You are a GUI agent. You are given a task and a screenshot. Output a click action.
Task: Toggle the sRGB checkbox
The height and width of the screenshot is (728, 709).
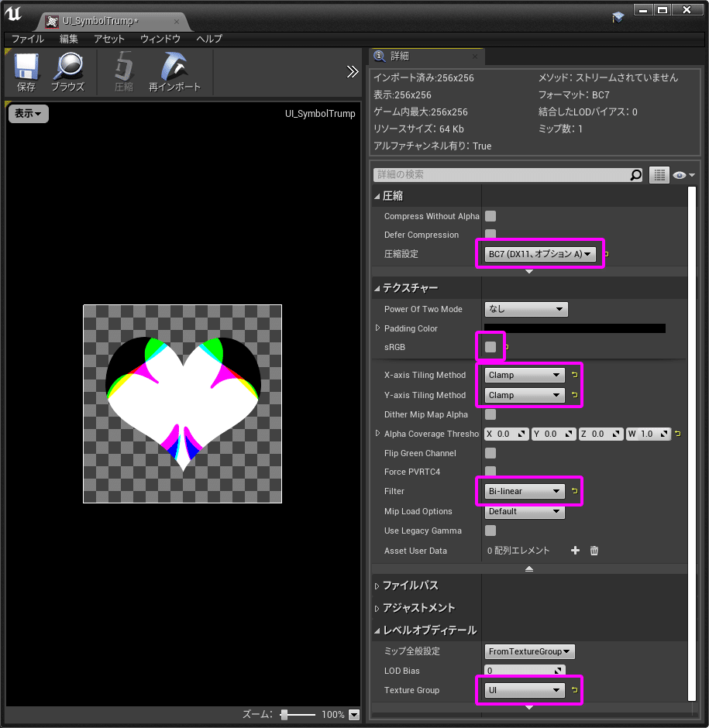click(490, 347)
